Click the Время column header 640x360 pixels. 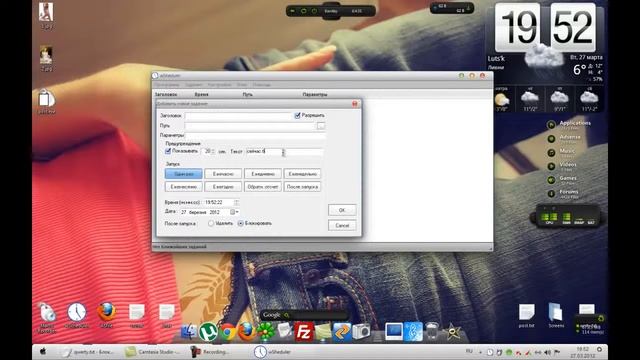pos(201,94)
